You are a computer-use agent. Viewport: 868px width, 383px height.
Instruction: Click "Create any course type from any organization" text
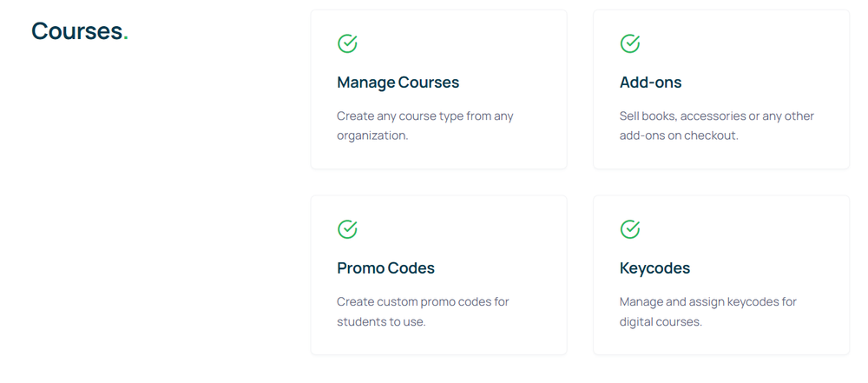[425, 126]
